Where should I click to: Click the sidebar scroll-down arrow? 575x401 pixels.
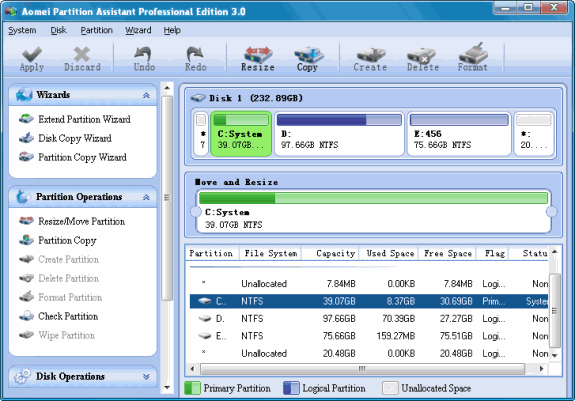click(x=167, y=387)
